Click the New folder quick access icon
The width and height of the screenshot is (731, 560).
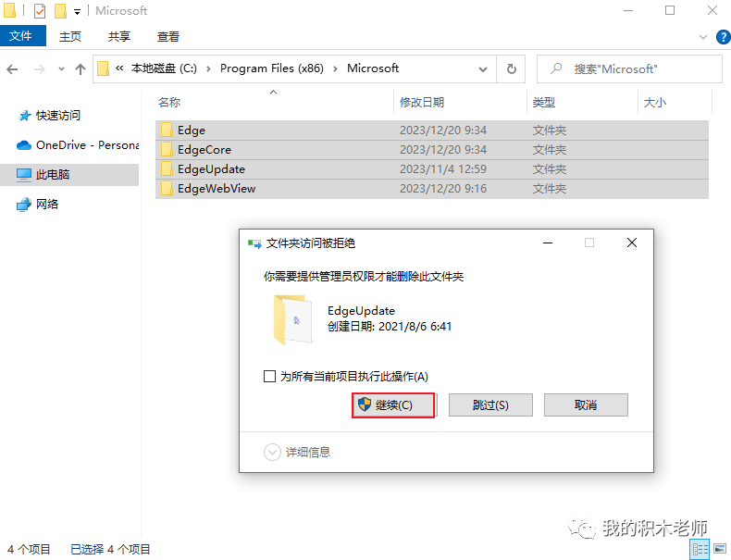tap(60, 10)
